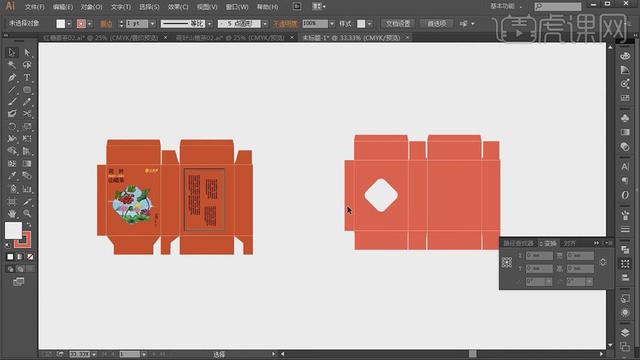Click the white fill color box in toolbar

[x=13, y=231]
